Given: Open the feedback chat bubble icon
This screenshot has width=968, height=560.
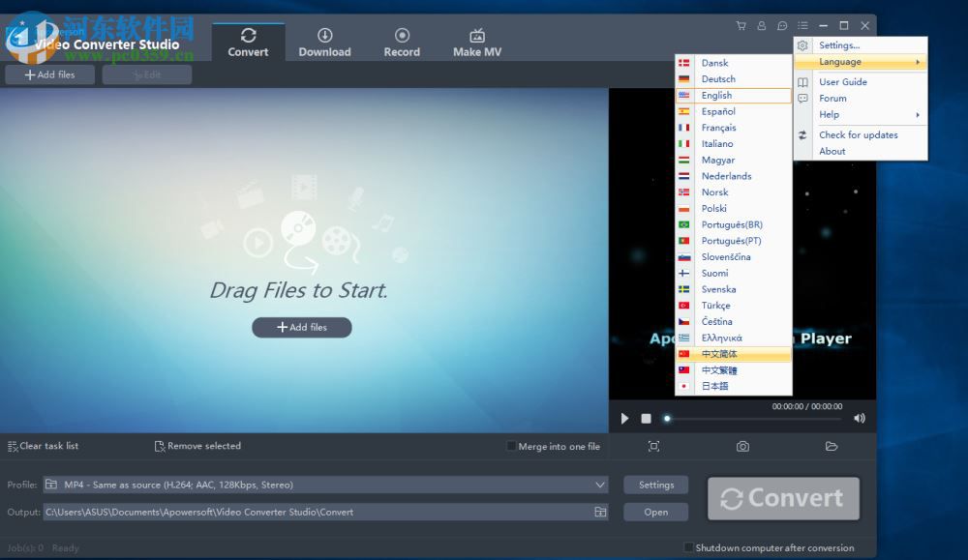Looking at the screenshot, I should 782,26.
